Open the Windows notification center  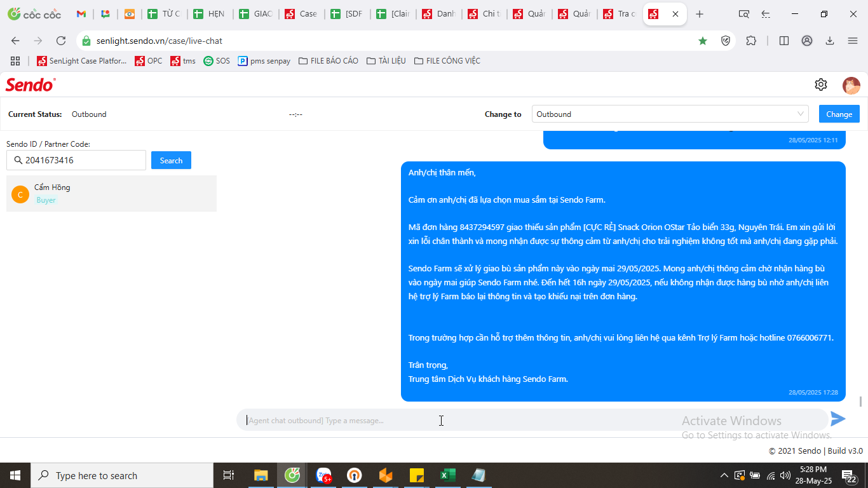coord(849,475)
